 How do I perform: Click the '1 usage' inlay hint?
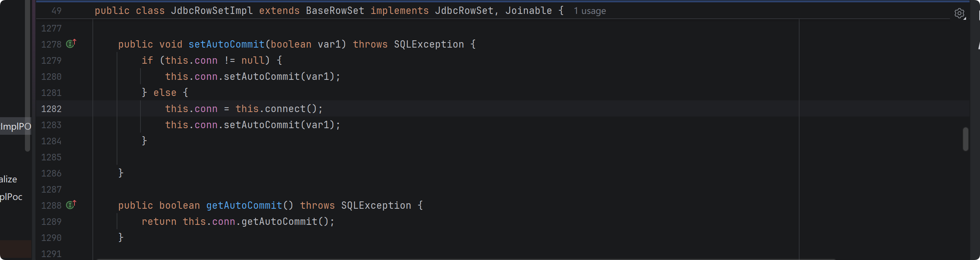(590, 11)
